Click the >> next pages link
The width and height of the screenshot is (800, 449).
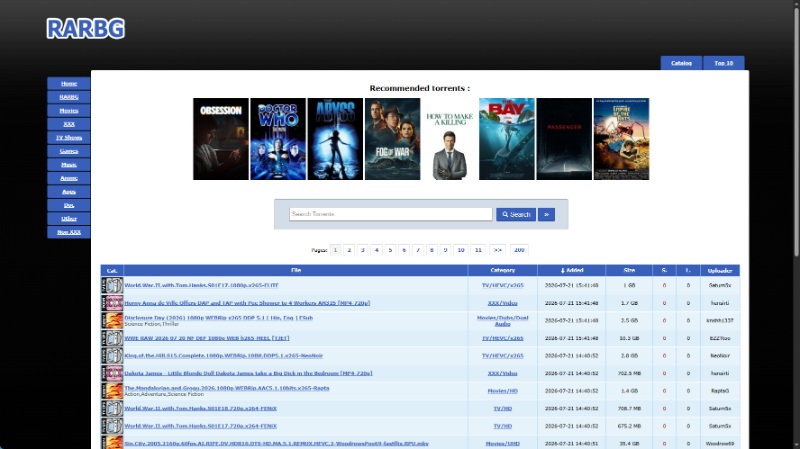click(497, 250)
